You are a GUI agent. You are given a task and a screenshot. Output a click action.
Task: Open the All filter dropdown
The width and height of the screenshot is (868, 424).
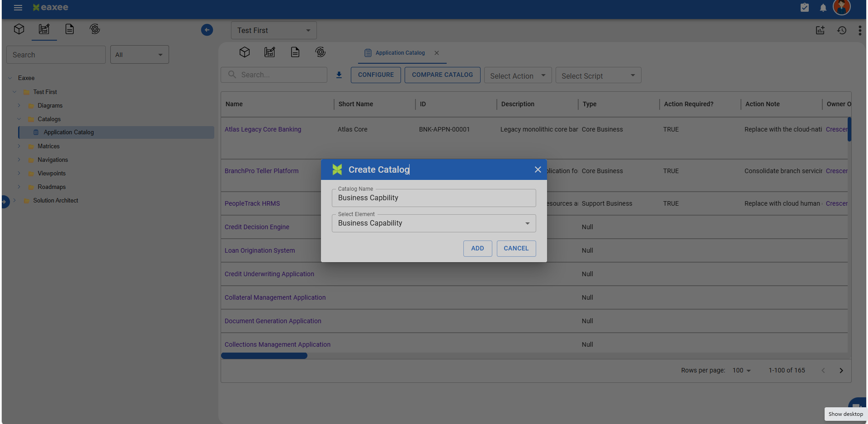tap(140, 55)
